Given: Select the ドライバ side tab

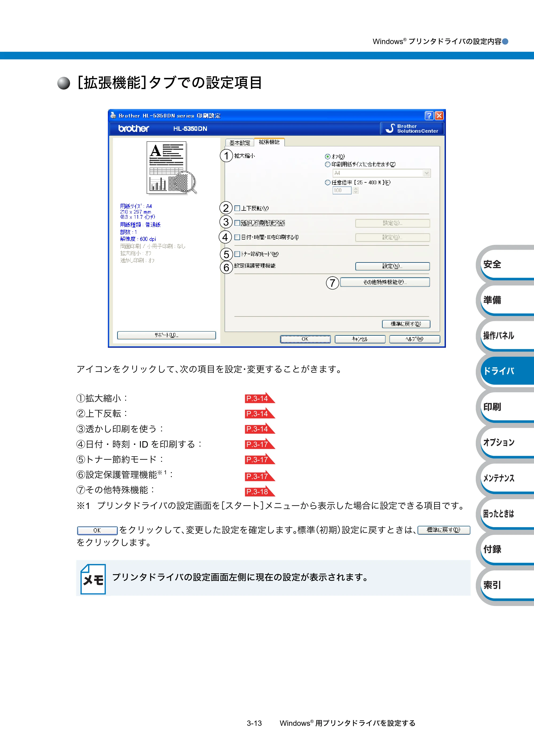Looking at the screenshot, I should pyautogui.click(x=507, y=371).
